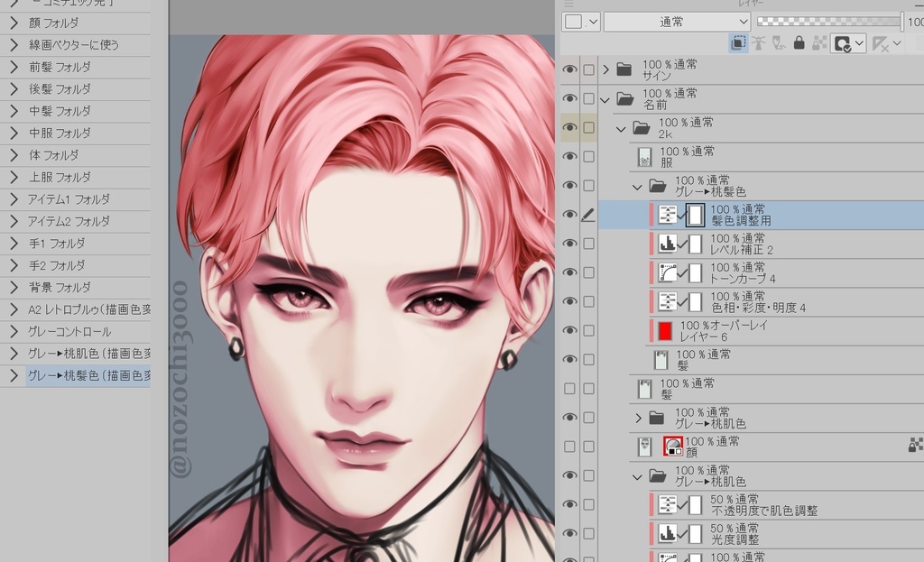Viewport: 924px width, 562px height.
Task: Open the 通常 blending mode dropdown
Action: coord(677,22)
